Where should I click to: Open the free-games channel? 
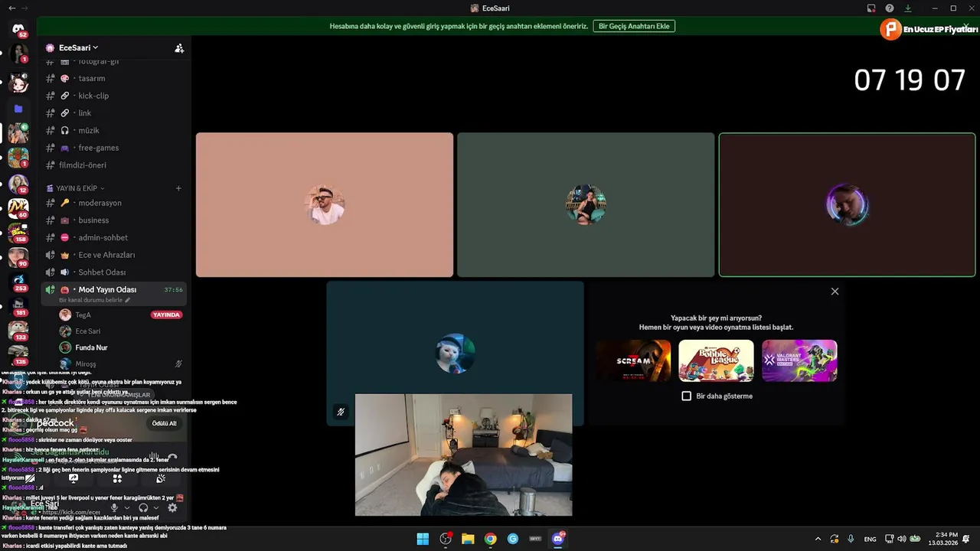[114, 148]
